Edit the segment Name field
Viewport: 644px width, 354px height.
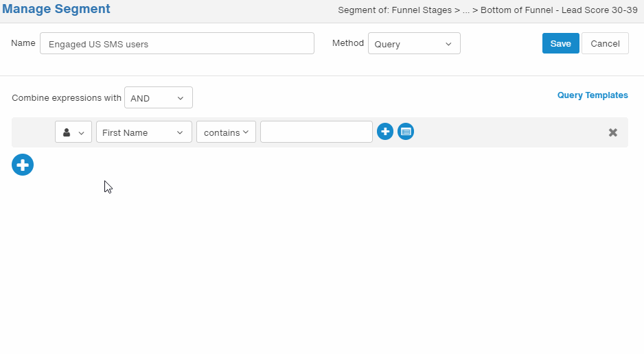177,43
